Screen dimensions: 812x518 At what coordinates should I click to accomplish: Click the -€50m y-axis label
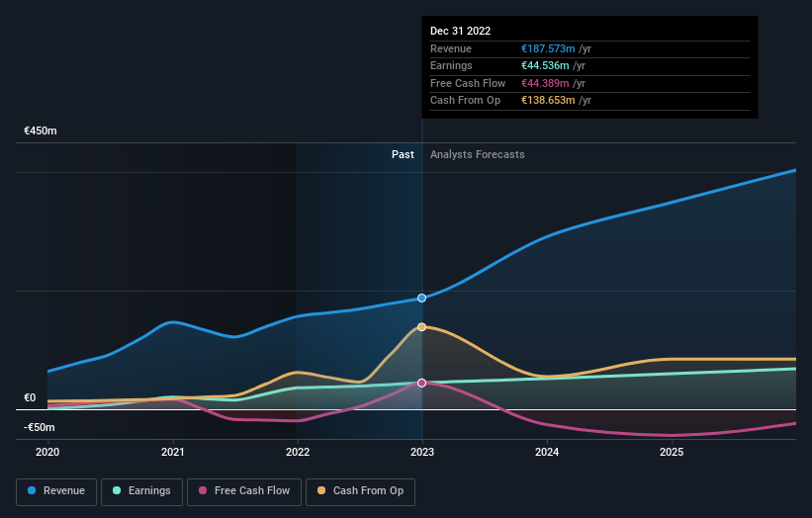40,427
